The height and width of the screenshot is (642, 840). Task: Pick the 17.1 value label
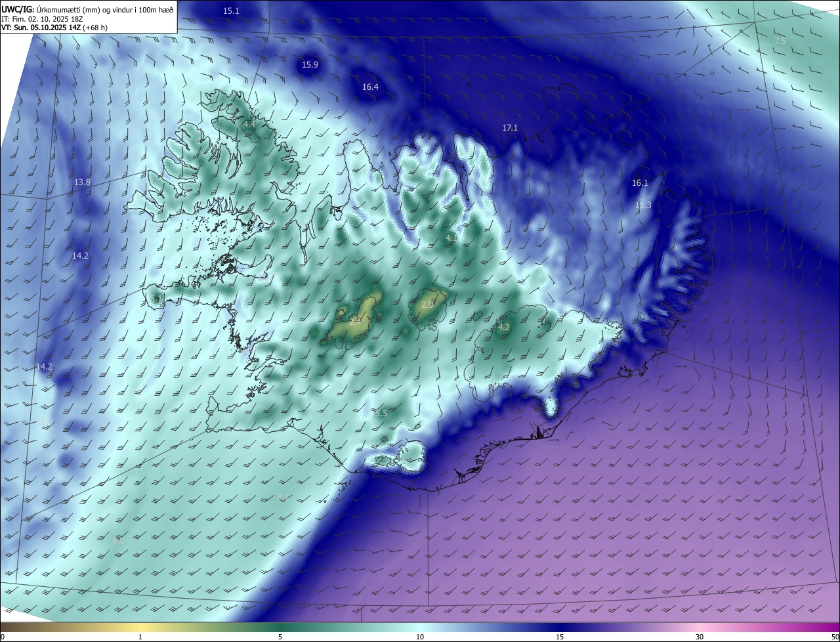pos(510,128)
